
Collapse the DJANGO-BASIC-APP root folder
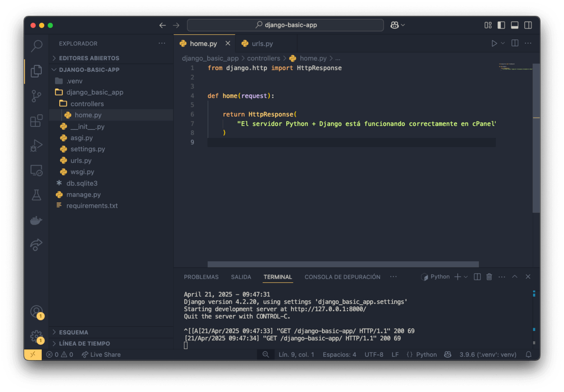111,70
